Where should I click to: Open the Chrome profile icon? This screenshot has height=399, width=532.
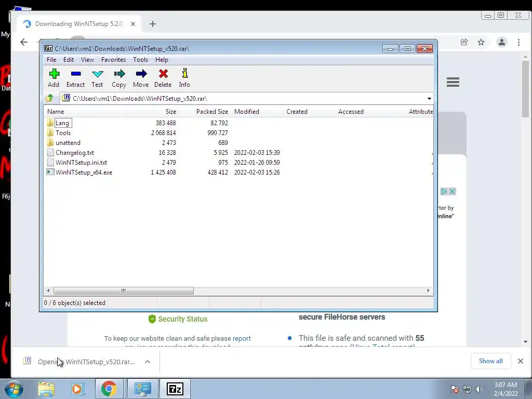pyautogui.click(x=502, y=42)
